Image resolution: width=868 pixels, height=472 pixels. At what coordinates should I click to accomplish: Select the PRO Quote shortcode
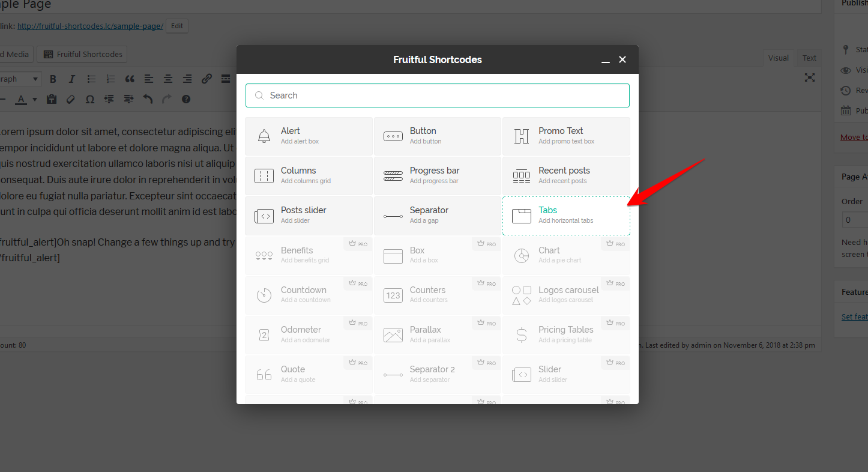pos(309,375)
